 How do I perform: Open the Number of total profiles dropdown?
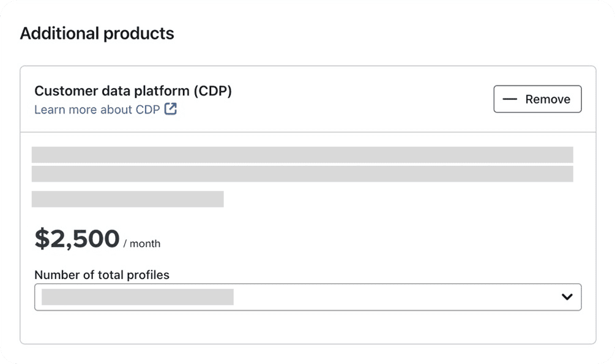(308, 297)
